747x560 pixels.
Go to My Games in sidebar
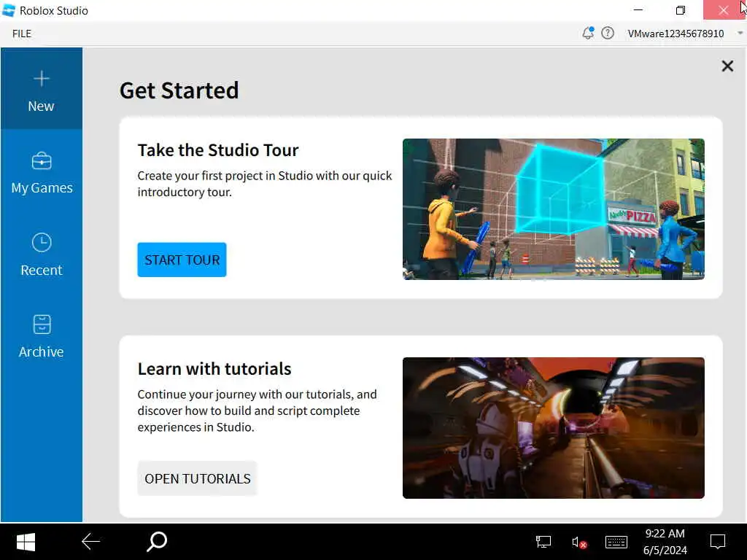(x=42, y=174)
